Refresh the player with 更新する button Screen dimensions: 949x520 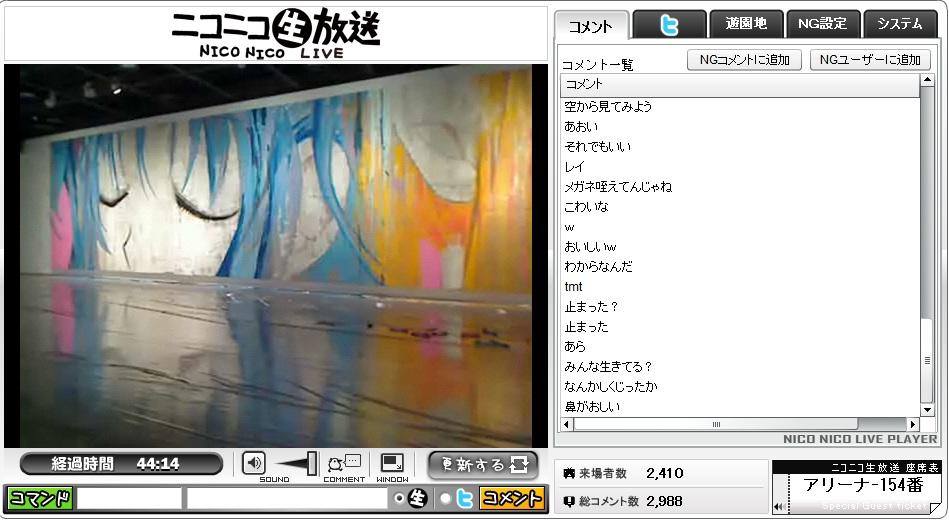click(x=483, y=465)
